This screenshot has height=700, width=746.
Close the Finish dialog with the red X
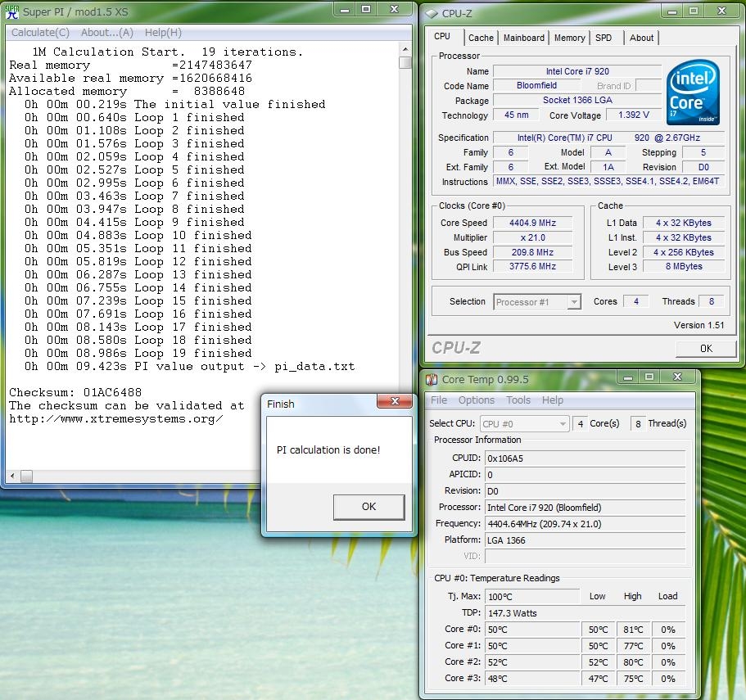pyautogui.click(x=395, y=401)
